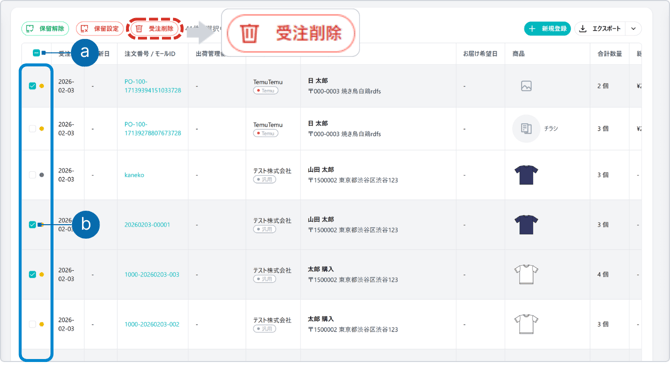Click the 2 個 quantity cell
Image resolution: width=670 pixels, height=365 pixels.
(603, 86)
